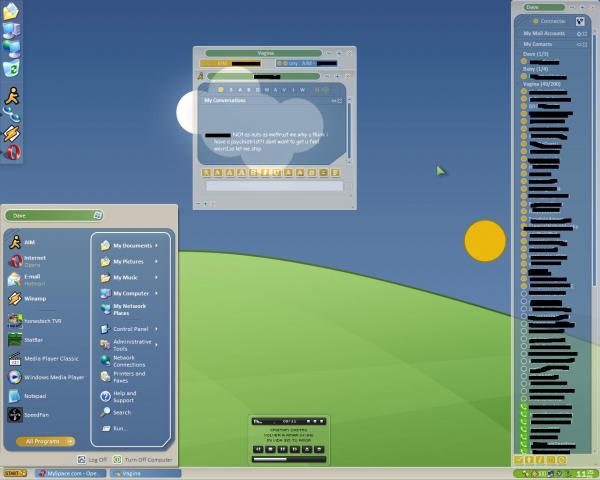Viewport: 600px width, 480px height.
Task: Open My Network Places
Action: point(123,309)
